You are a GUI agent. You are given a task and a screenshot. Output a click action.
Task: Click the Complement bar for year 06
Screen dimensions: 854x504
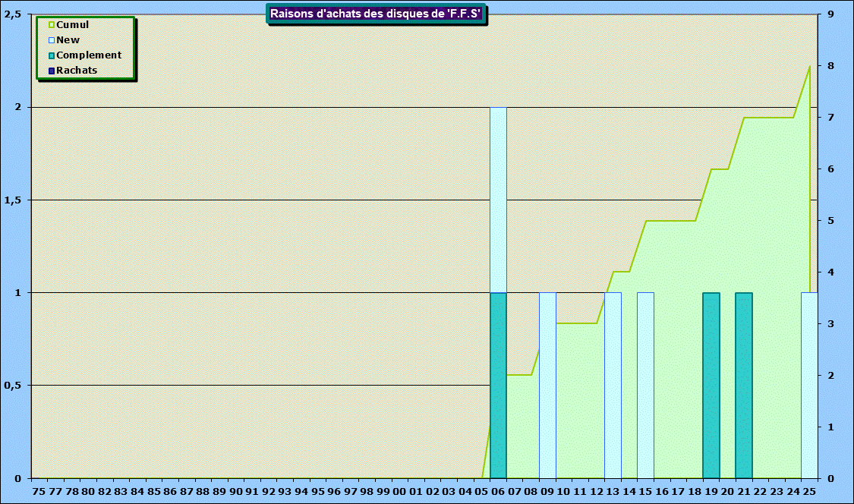point(498,386)
